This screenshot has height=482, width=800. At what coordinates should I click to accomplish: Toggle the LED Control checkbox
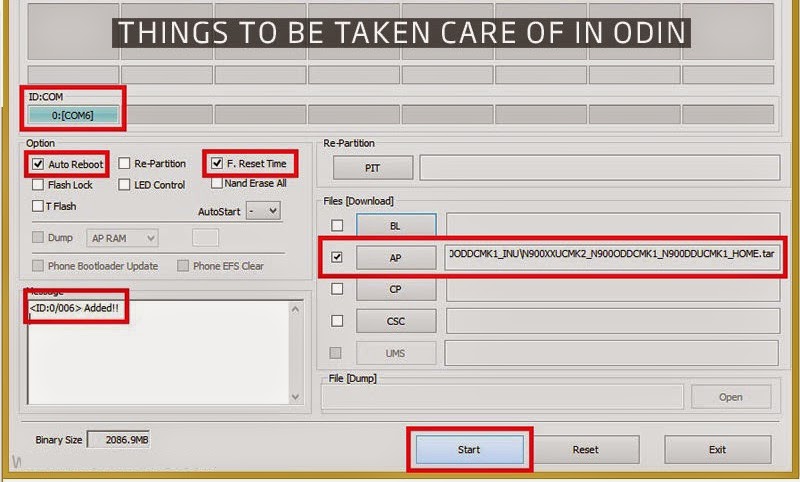124,185
